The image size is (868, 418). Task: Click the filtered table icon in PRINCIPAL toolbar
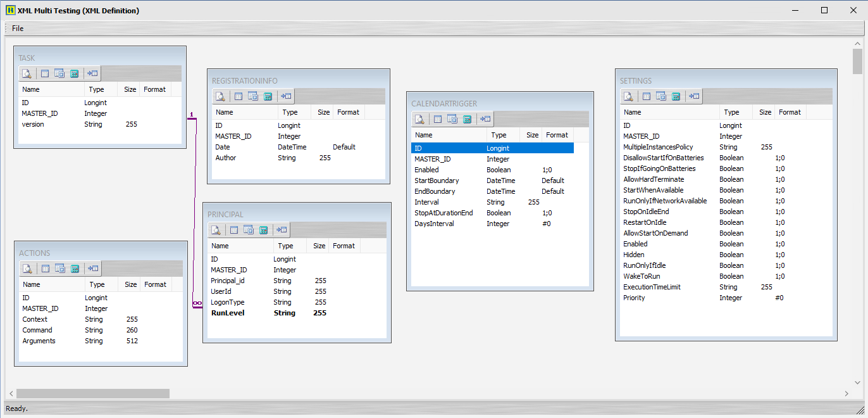(249, 230)
